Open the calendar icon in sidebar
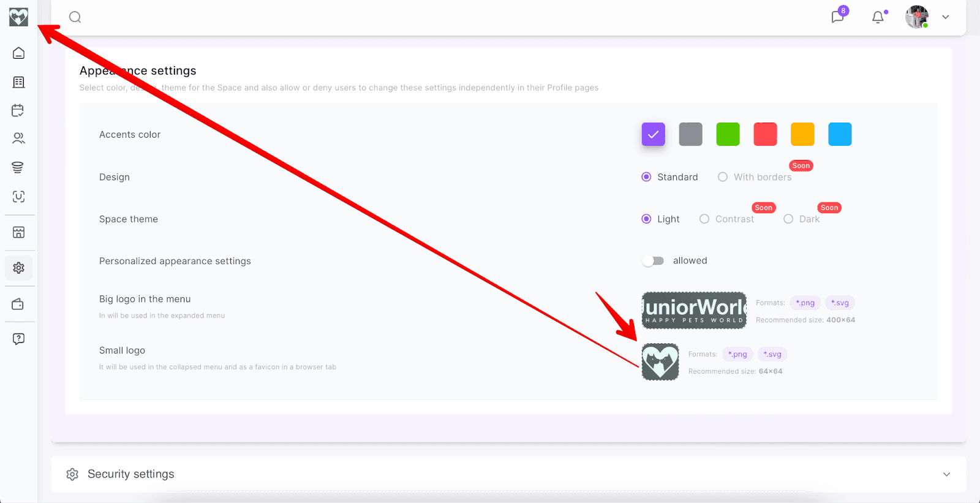The width and height of the screenshot is (980, 503). pos(18,110)
